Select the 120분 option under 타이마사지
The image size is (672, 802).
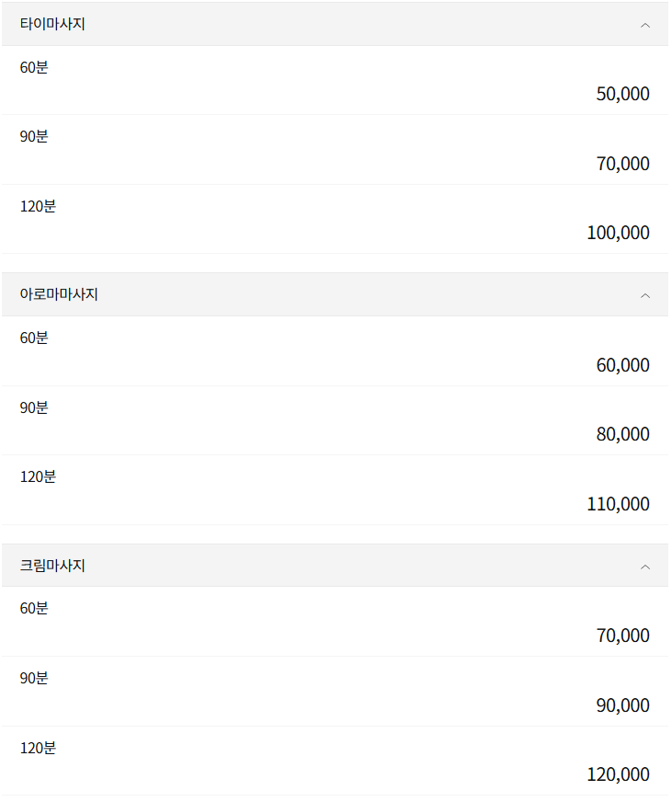click(37, 206)
